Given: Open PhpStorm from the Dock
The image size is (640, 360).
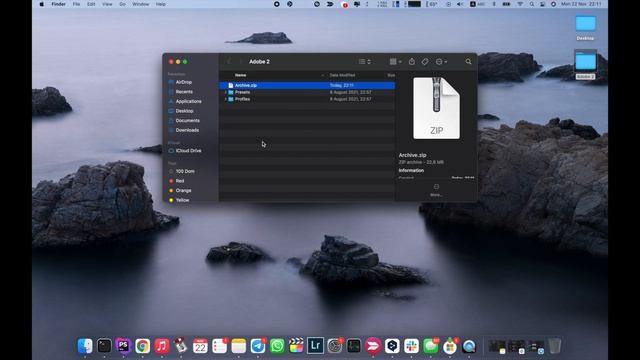Looking at the screenshot, I should (123, 346).
